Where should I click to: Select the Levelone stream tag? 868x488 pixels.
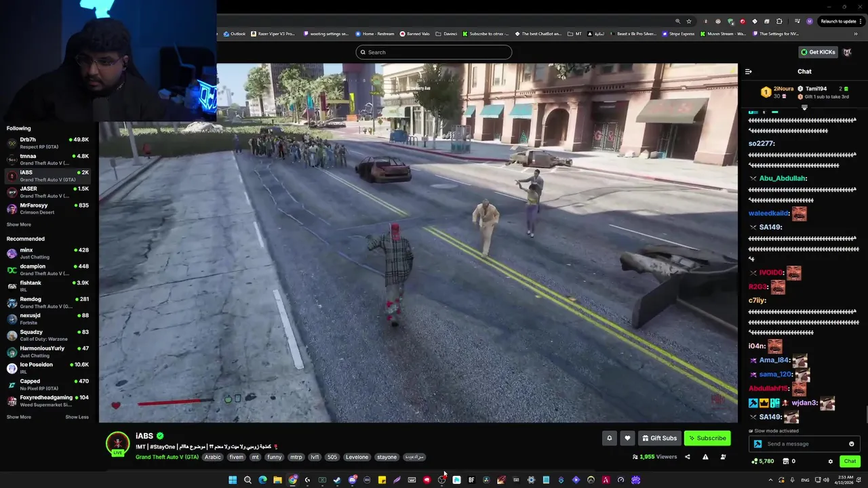[357, 457]
